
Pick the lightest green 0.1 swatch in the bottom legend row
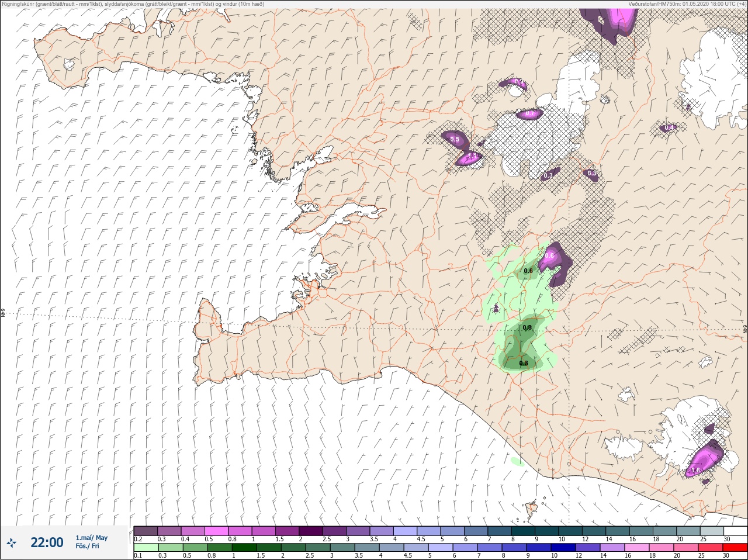click(x=146, y=548)
